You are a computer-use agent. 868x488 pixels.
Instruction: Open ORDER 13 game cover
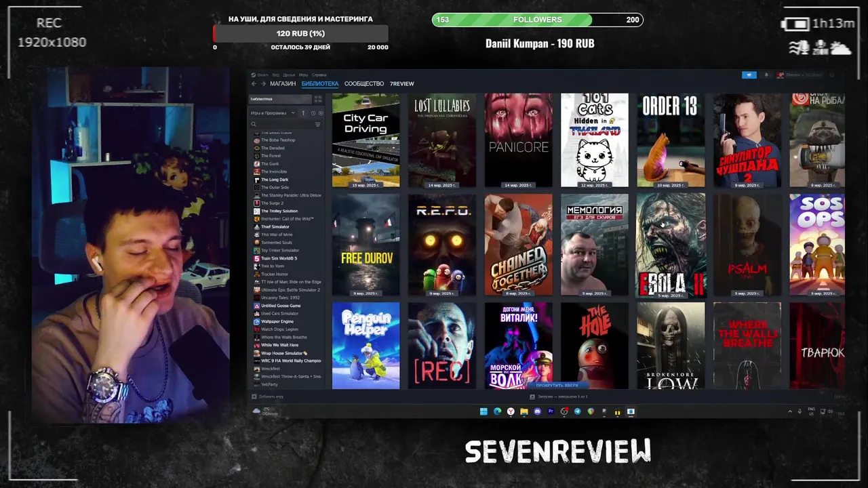coord(671,140)
